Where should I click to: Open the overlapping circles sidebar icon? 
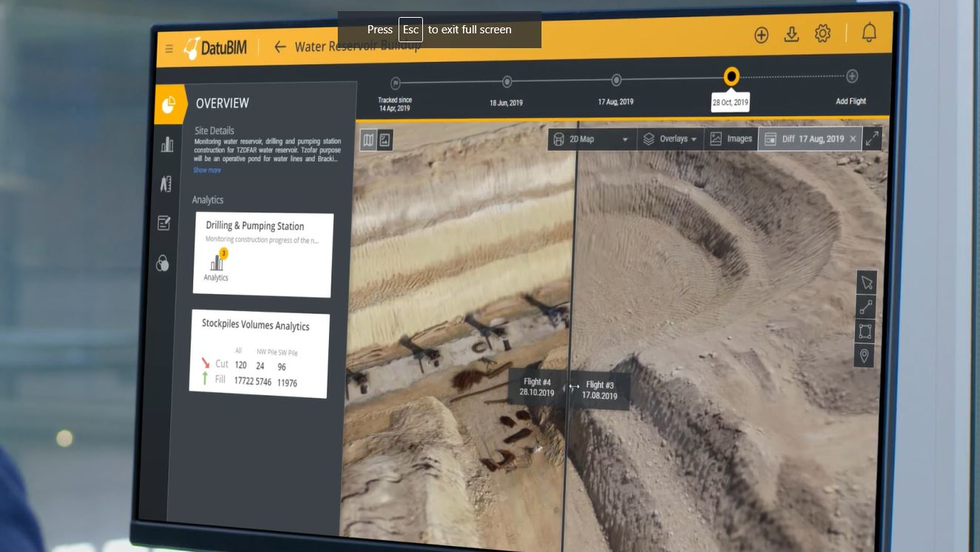point(163,263)
